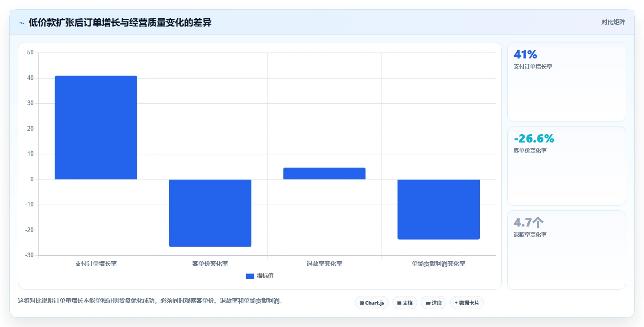Viewport: 644px width, 327px height.
Task: Click the small 退款率变化率 bar
Action: coord(324,174)
